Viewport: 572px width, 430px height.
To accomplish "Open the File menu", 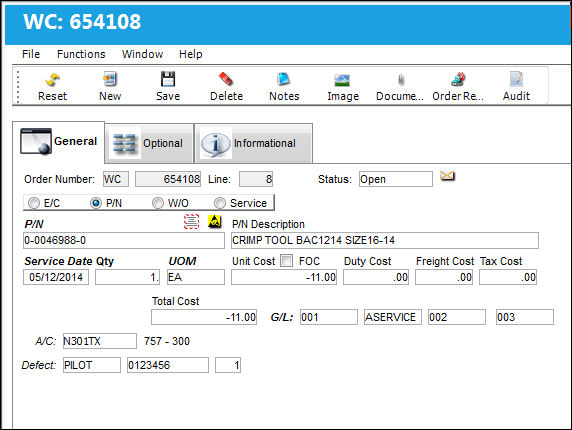I will tap(31, 54).
